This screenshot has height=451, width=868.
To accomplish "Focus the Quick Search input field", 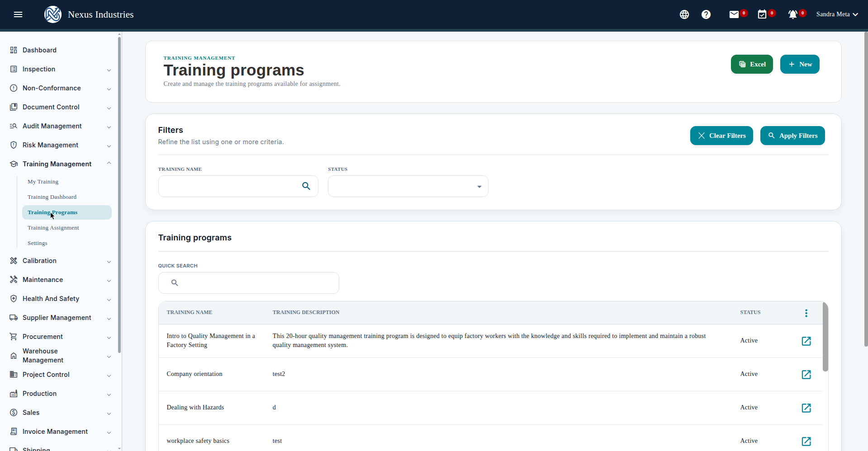I will 248,283.
